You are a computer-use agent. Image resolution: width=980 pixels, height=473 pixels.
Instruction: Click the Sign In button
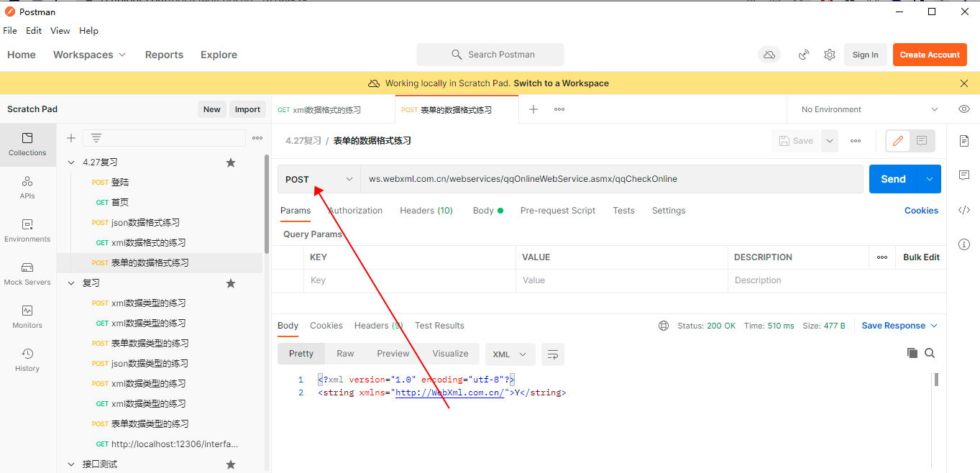click(x=865, y=55)
